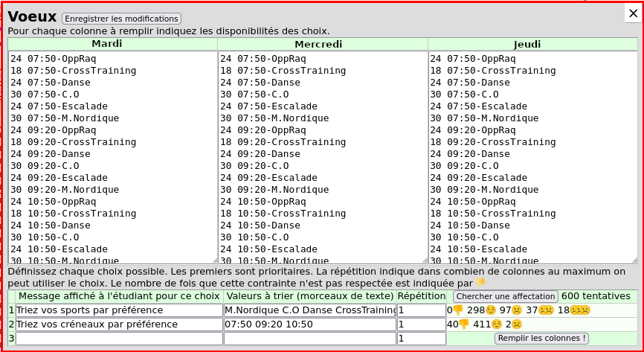The height and width of the screenshot is (352, 644).
Task: Edit the "Triez vos sports par préférence" message field
Action: tap(119, 310)
